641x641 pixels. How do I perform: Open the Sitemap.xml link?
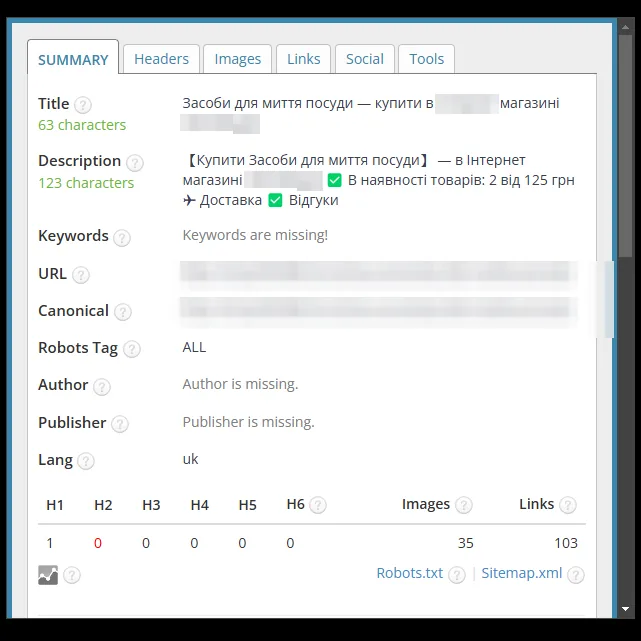[x=522, y=573]
